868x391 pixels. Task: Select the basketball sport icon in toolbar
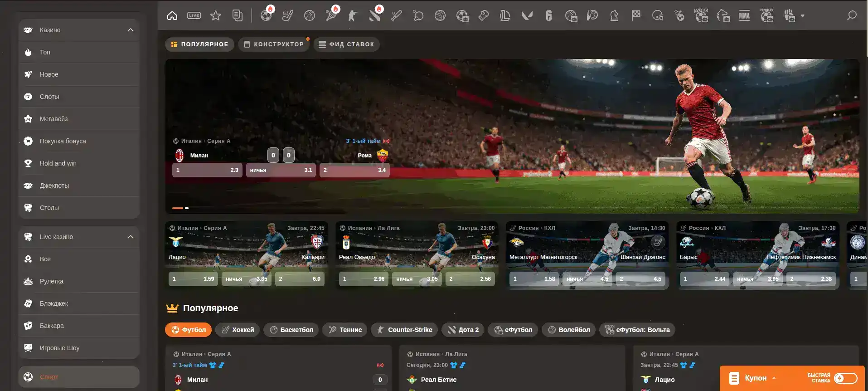(310, 16)
